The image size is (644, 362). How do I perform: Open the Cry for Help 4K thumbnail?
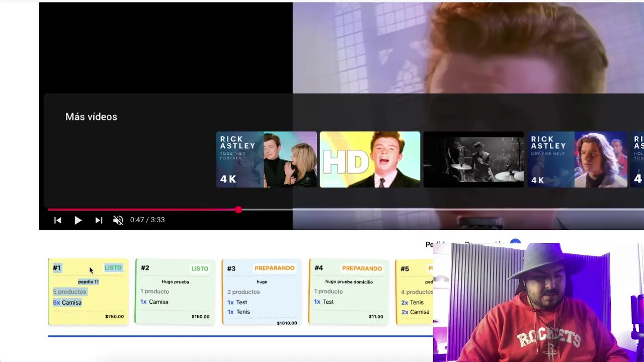[577, 159]
